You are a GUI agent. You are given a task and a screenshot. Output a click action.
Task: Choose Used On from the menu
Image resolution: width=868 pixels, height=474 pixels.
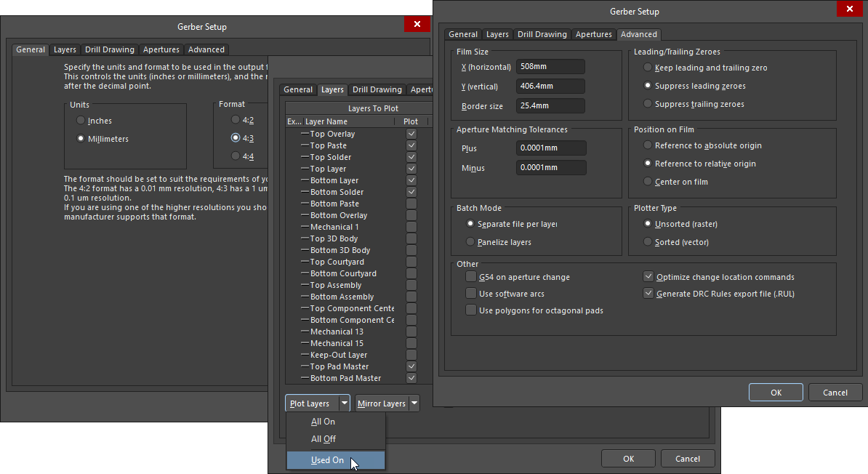click(327, 460)
